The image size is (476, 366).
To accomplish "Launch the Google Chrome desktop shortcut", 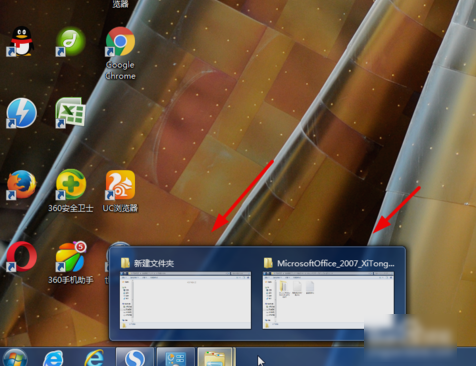I will coord(120,41).
